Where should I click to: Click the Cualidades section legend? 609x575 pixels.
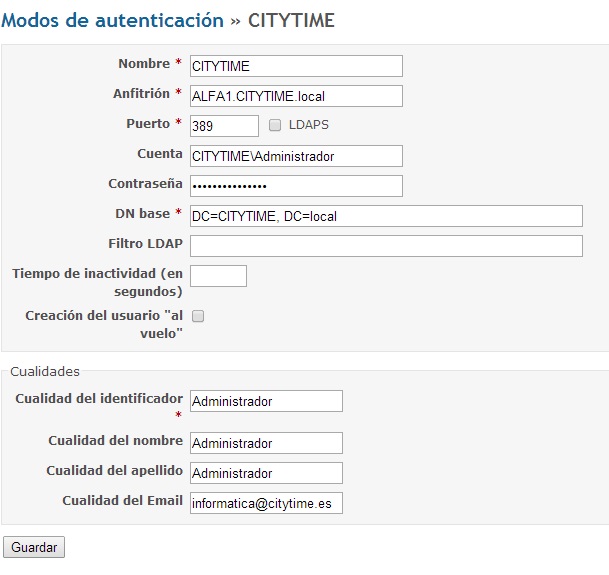click(45, 371)
